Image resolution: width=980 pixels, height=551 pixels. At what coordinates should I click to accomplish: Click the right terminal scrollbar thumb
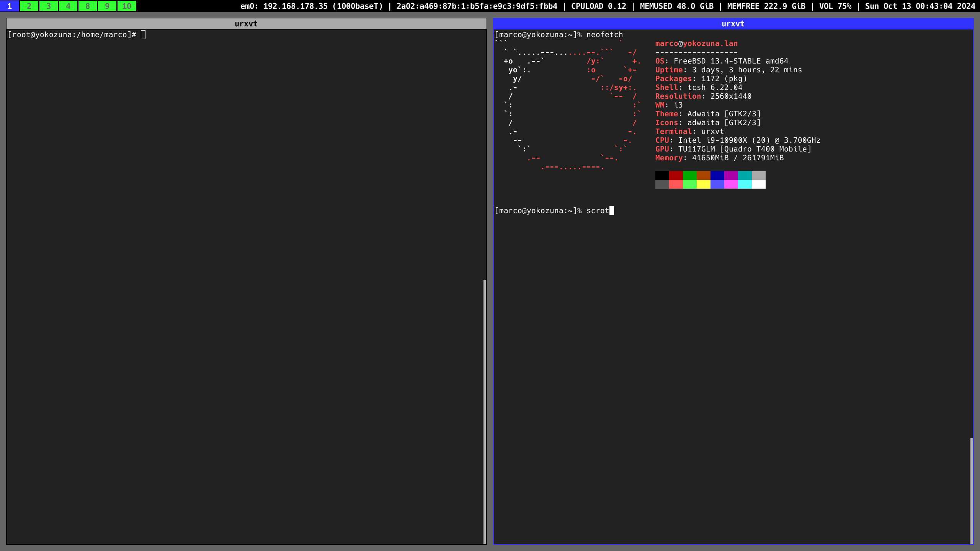coord(972,491)
